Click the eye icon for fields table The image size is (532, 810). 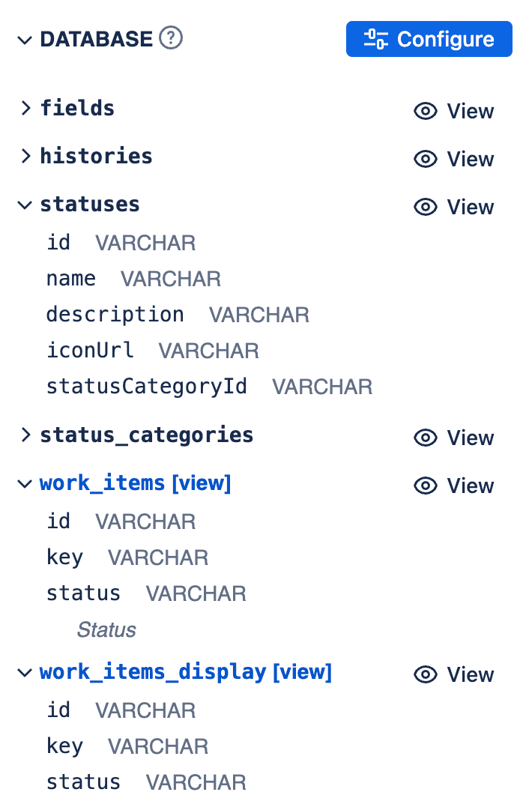(426, 111)
